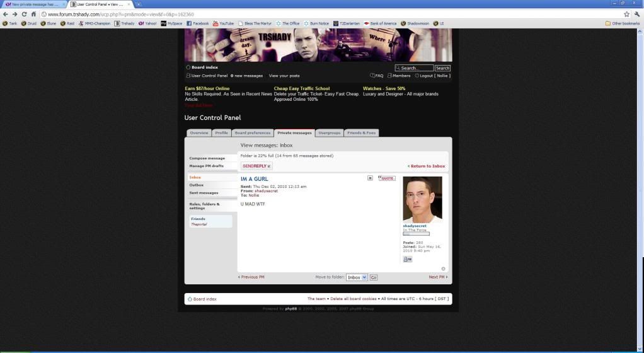This screenshot has width=644, height=353.
Task: Click the browser home button
Action: [x=33, y=14]
